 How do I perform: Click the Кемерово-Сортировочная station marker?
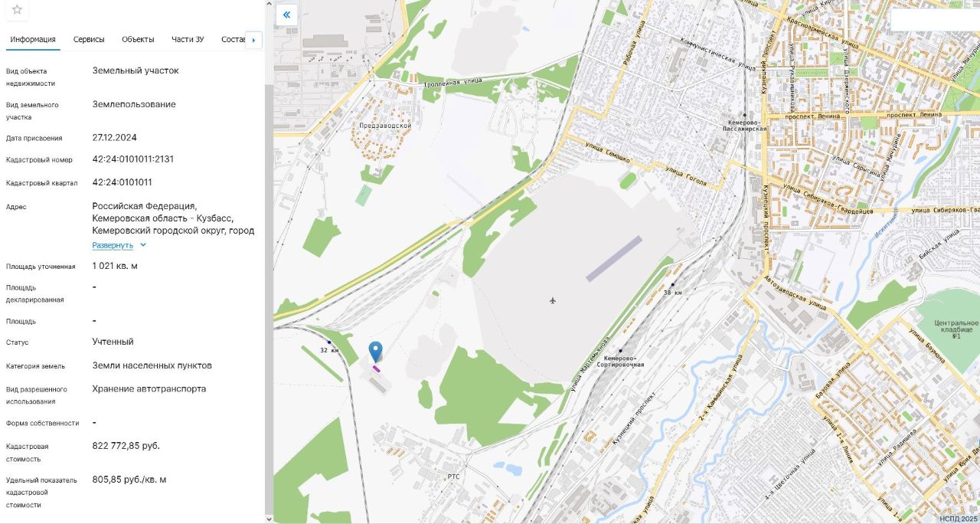pyautogui.click(x=620, y=352)
